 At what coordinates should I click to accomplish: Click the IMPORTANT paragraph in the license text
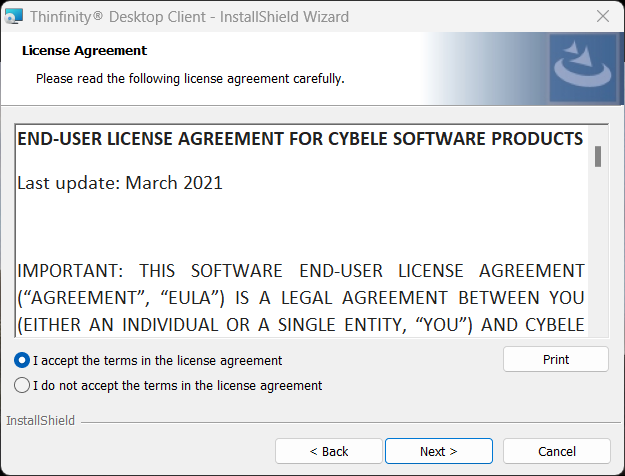300,298
